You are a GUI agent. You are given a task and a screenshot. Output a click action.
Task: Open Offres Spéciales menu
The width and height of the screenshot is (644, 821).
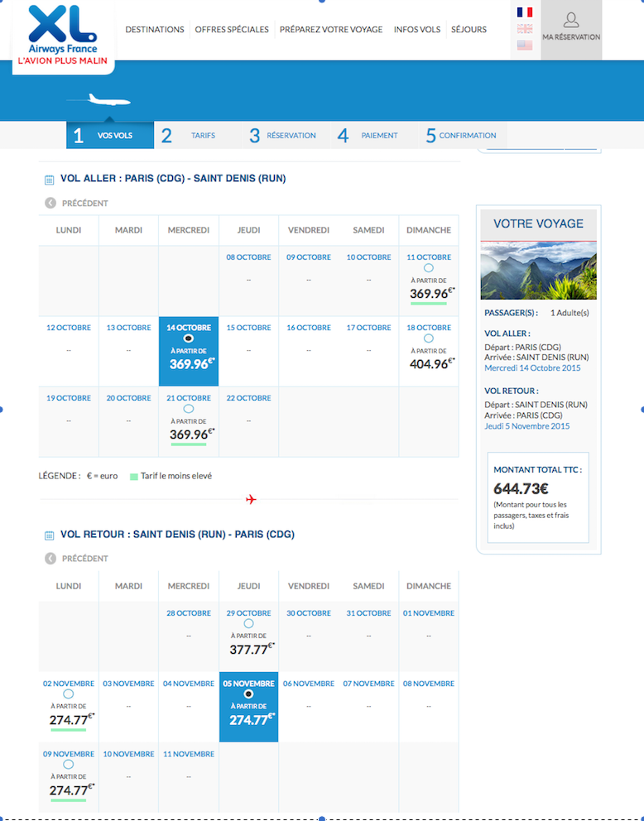tap(232, 30)
